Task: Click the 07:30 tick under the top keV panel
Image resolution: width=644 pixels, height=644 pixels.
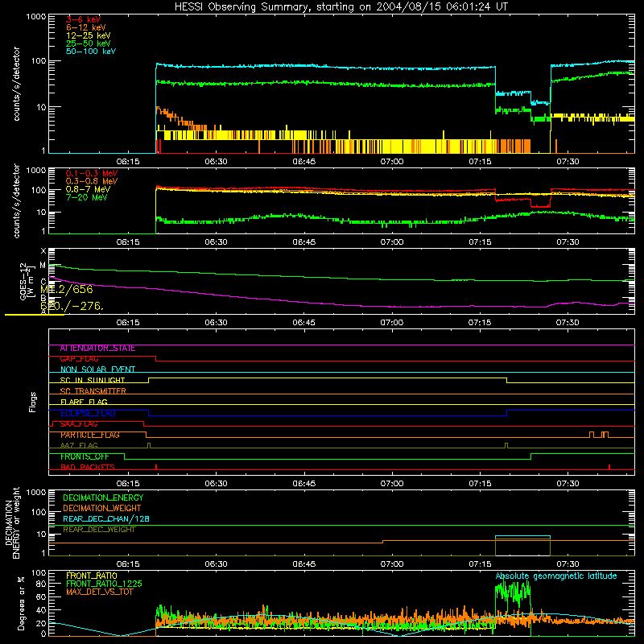Action: [568, 162]
